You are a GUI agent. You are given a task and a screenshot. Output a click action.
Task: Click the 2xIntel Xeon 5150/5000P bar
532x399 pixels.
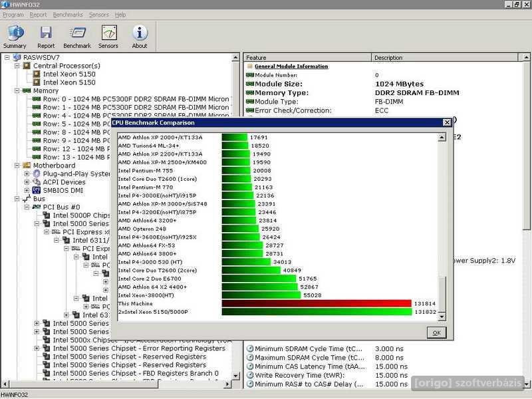pyautogui.click(x=317, y=312)
